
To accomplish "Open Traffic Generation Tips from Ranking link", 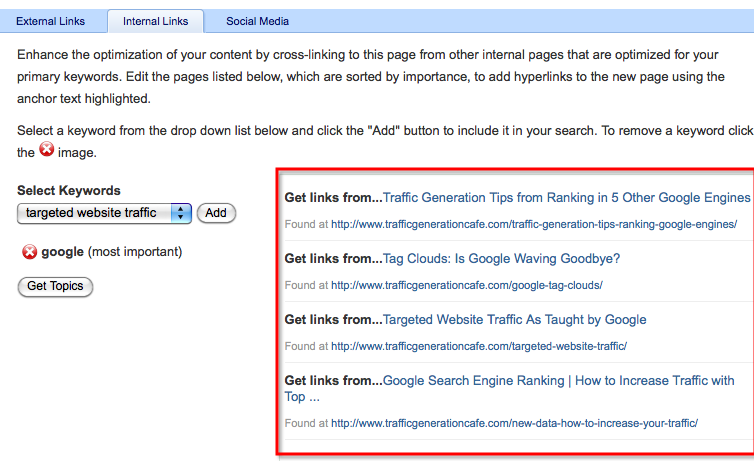I will click(566, 198).
